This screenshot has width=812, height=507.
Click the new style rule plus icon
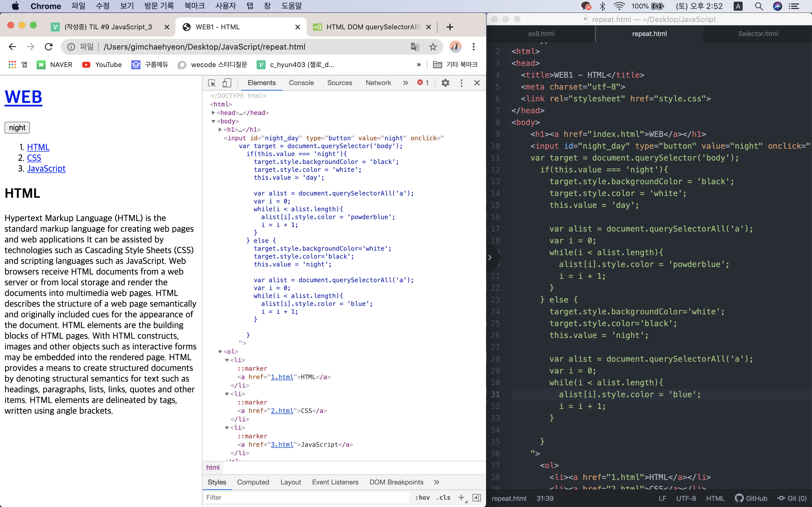tap(461, 497)
